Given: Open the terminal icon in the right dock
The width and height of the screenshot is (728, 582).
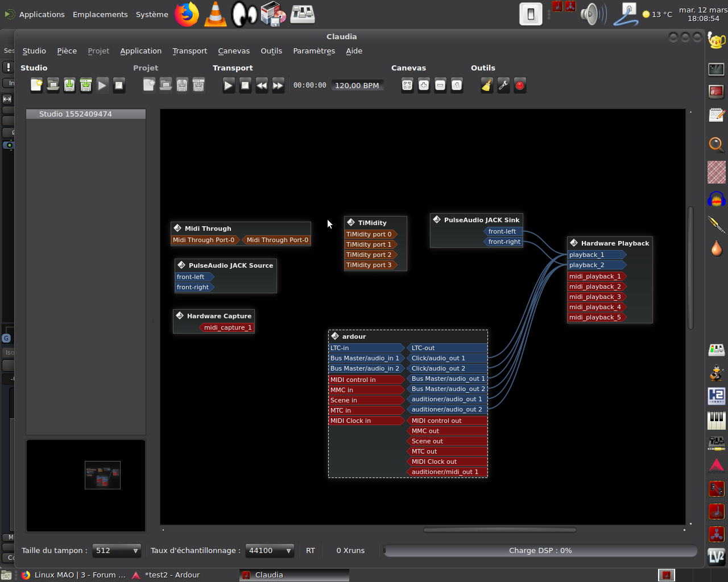Looking at the screenshot, I should click(x=717, y=70).
